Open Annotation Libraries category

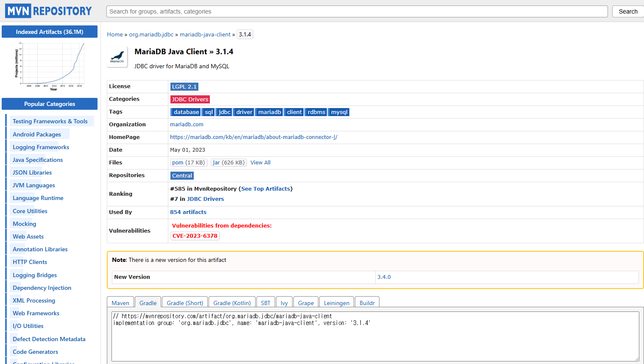click(x=40, y=249)
